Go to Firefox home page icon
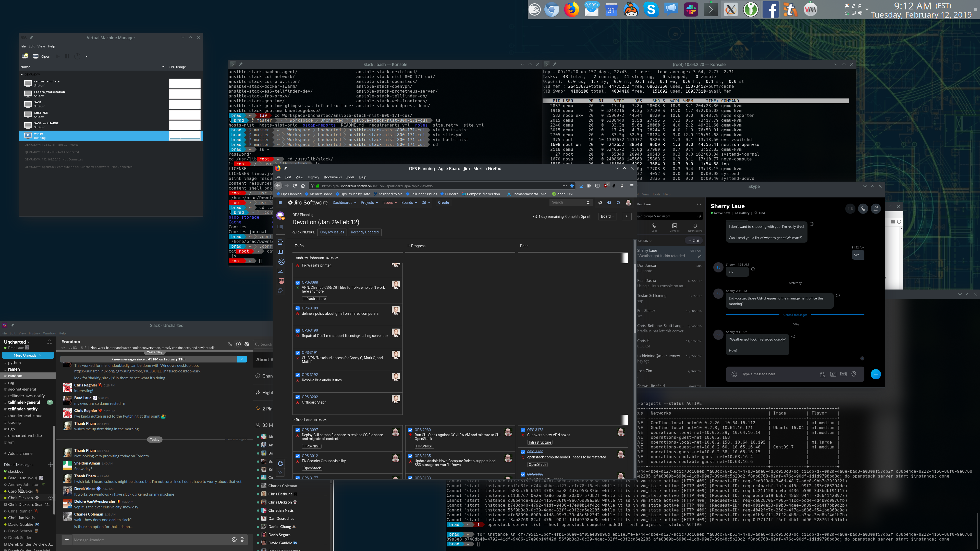The height and width of the screenshot is (551, 980). click(303, 186)
